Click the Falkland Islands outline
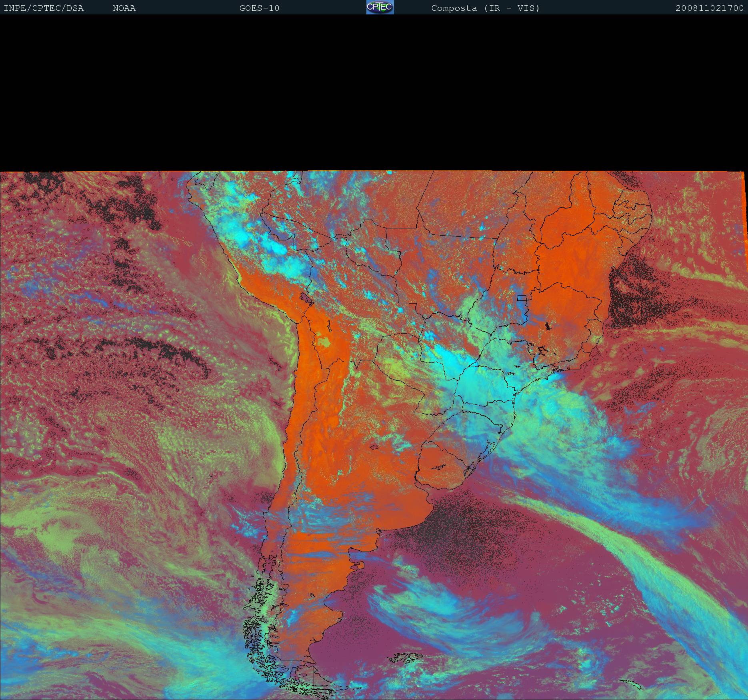The width and height of the screenshot is (748, 700). click(x=406, y=657)
